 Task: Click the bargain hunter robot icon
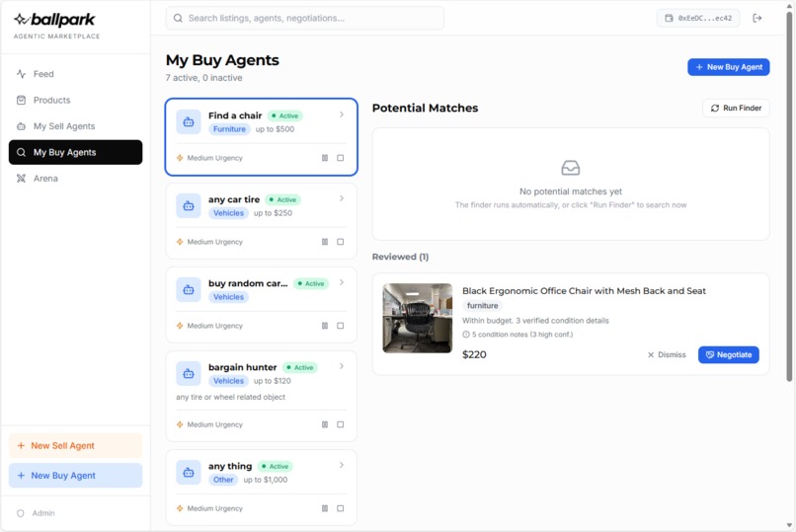pos(189,374)
